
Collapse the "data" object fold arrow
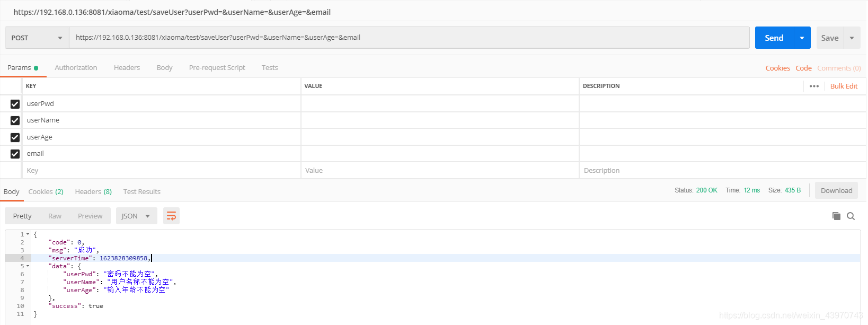point(28,266)
